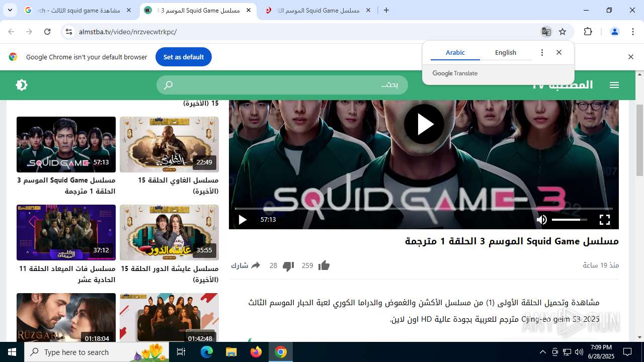
Task: Launch Microsoft Edge from taskbar
Action: pos(207,352)
